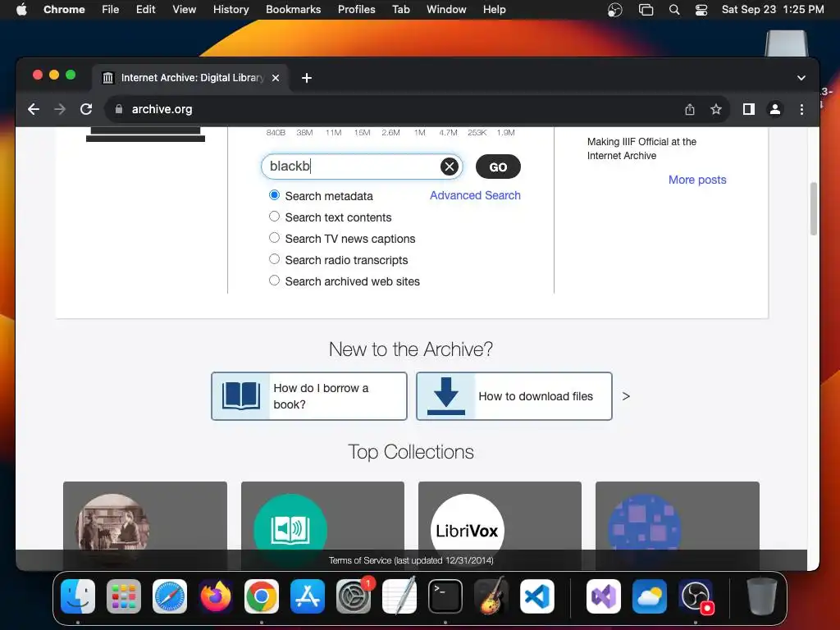
Task: Open the Apple menu
Action: [21, 10]
